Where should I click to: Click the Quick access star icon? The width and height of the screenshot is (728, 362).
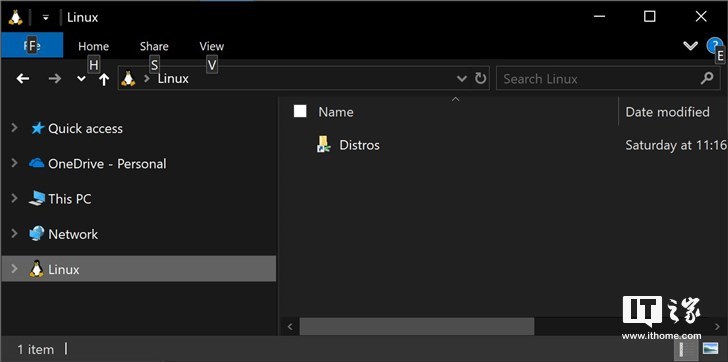[38, 128]
